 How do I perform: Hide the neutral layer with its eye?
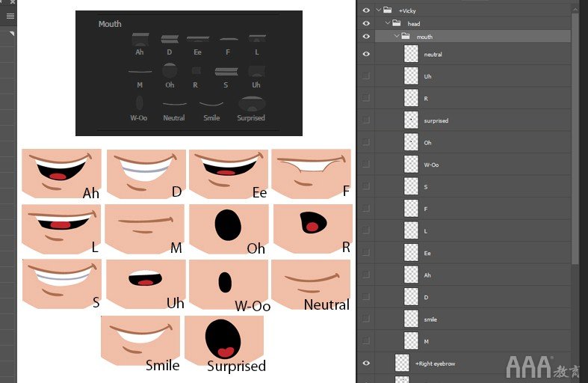[x=366, y=54]
